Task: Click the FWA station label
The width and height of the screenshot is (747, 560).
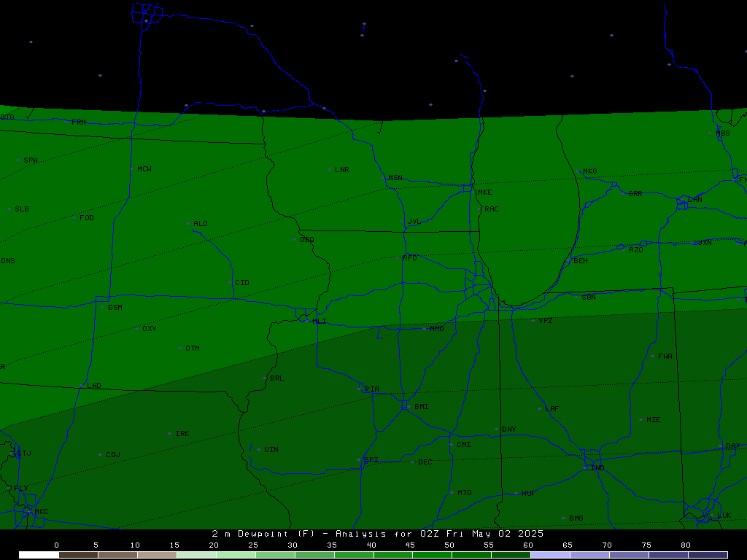Action: tap(665, 357)
